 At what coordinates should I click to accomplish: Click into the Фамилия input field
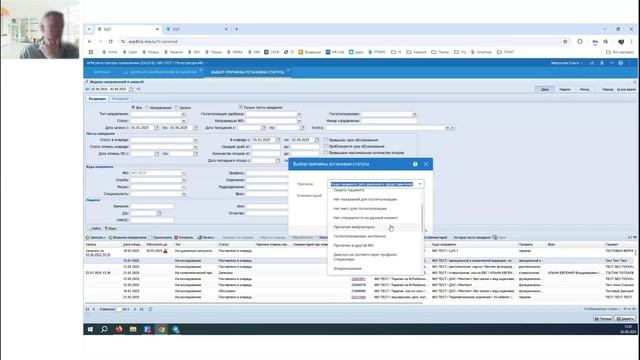152,207
